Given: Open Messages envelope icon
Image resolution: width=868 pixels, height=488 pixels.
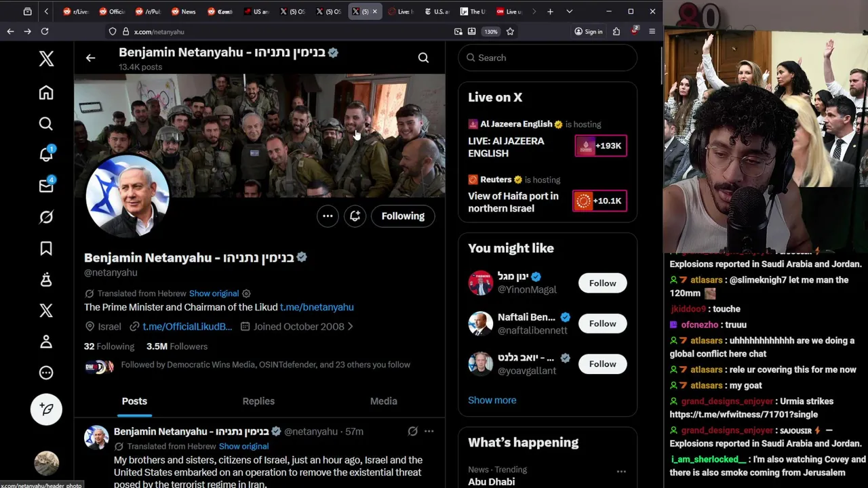Looking at the screenshot, I should (x=46, y=186).
